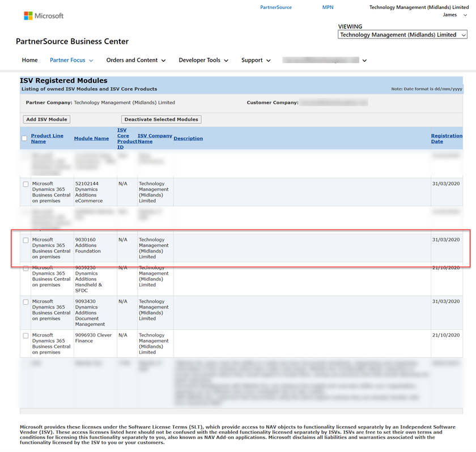Click the 31/03/2020 date in Document Management row
Screen dimensions: 476x452
coord(446,301)
